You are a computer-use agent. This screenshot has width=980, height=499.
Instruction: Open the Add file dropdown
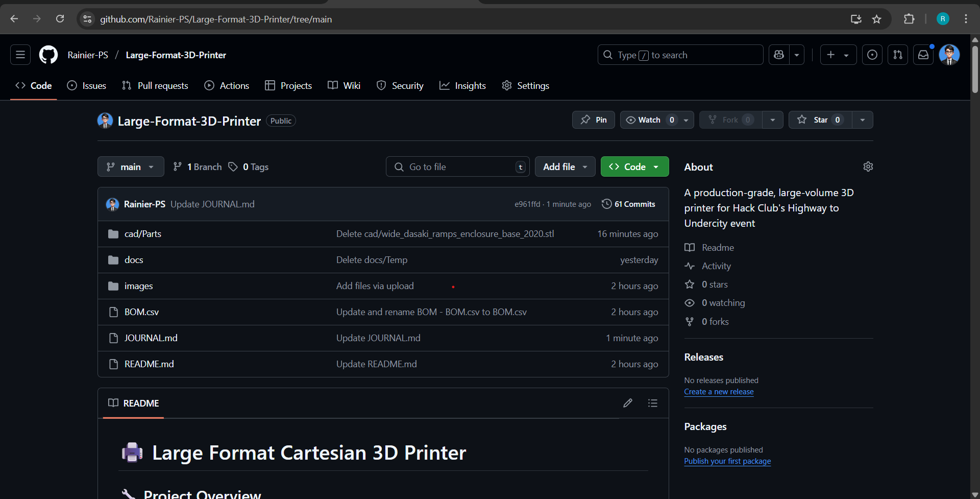(565, 167)
